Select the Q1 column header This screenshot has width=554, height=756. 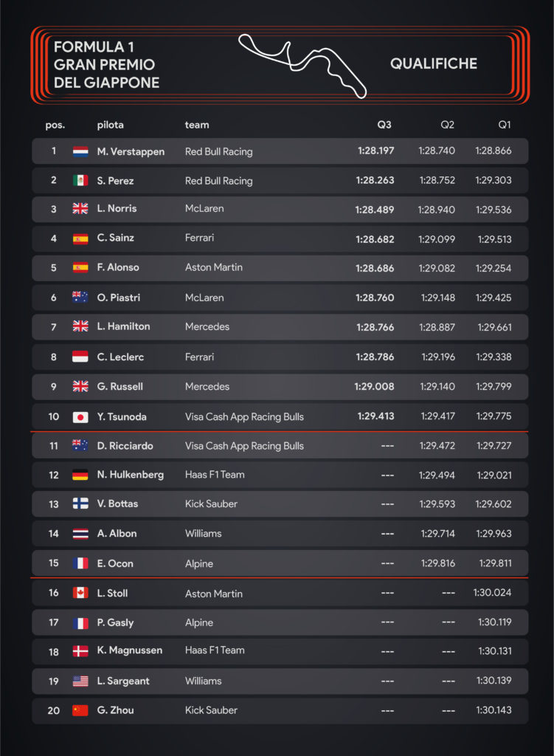[x=505, y=125]
